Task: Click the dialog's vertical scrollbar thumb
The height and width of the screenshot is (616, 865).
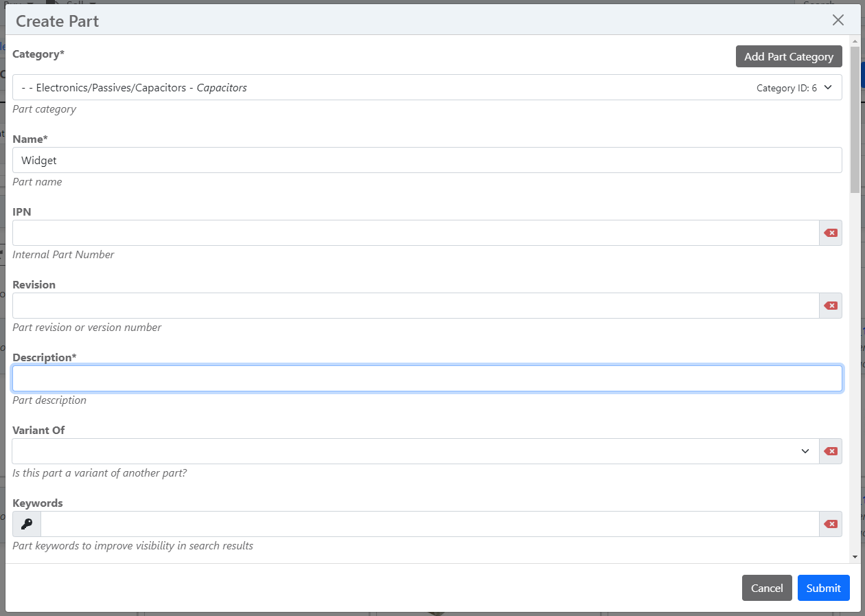Action: coord(855,117)
